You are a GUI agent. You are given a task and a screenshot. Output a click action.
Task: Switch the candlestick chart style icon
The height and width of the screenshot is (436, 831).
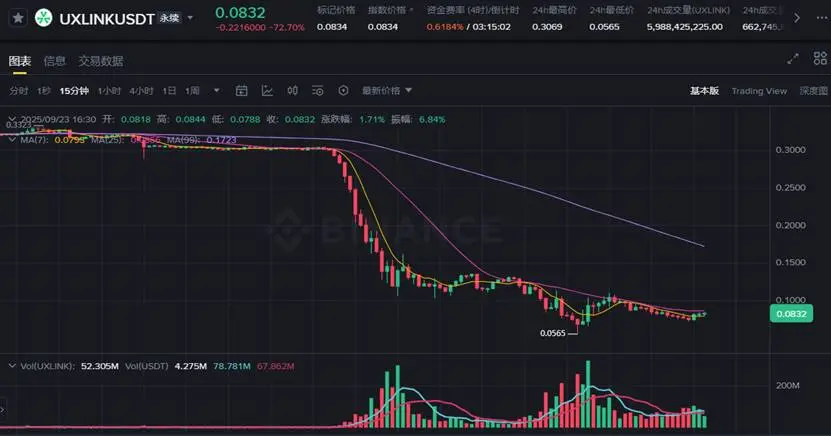[x=293, y=91]
